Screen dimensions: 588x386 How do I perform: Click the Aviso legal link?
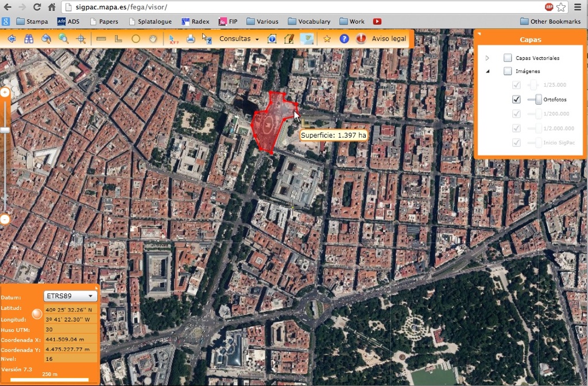tap(389, 39)
